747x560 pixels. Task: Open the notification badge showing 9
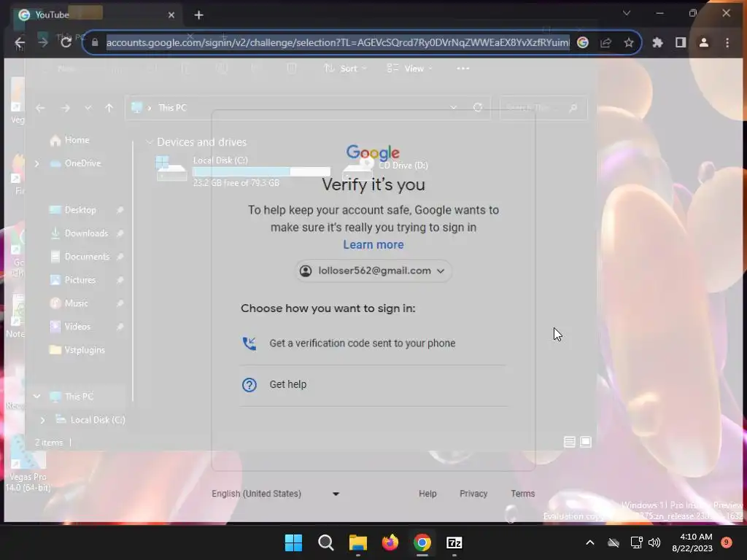tap(726, 542)
